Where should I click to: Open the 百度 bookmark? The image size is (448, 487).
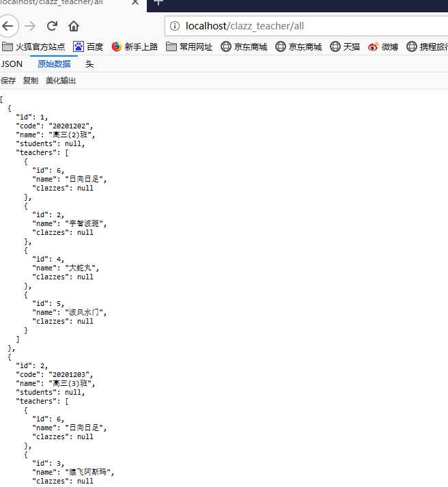click(x=88, y=47)
